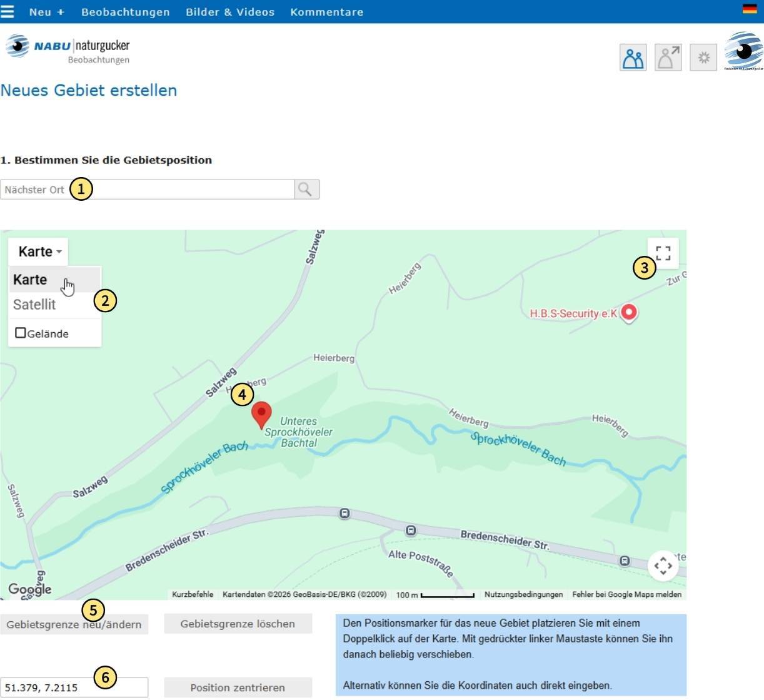
Task: Open the Bilder & Videos menu
Action: 230,12
